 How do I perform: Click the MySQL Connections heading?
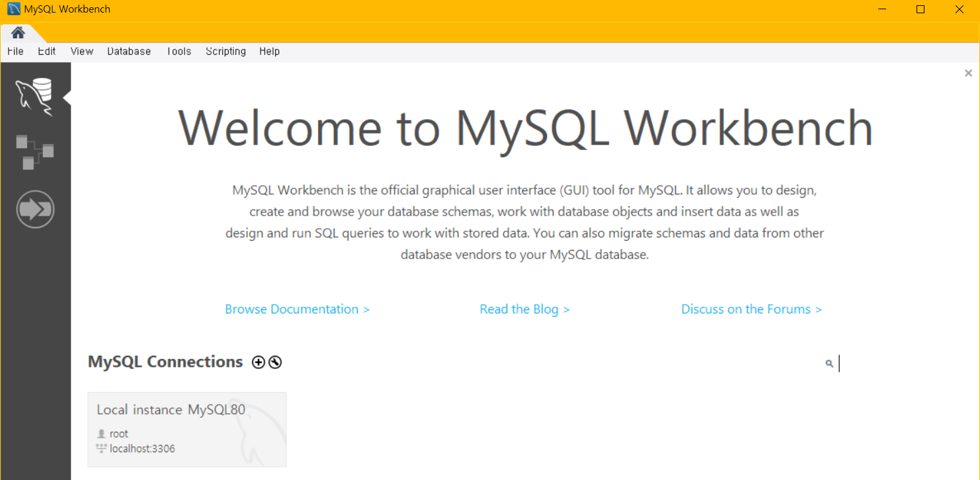[x=165, y=362]
